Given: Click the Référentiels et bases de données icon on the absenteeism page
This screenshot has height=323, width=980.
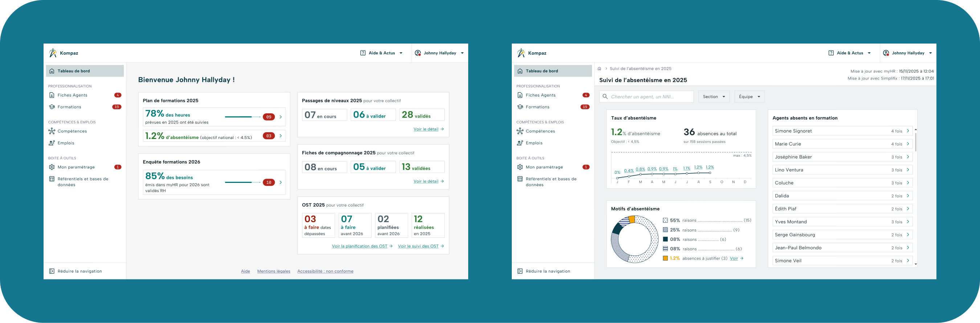Looking at the screenshot, I should 520,179.
